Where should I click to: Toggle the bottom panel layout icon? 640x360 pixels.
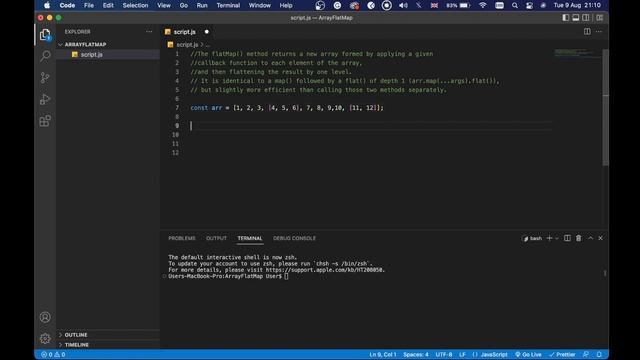[576, 18]
